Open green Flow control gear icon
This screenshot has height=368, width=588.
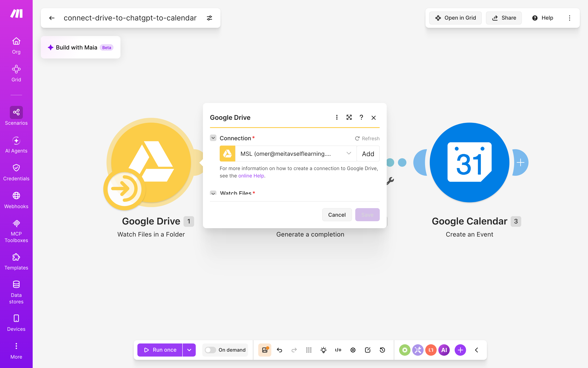pos(404,350)
